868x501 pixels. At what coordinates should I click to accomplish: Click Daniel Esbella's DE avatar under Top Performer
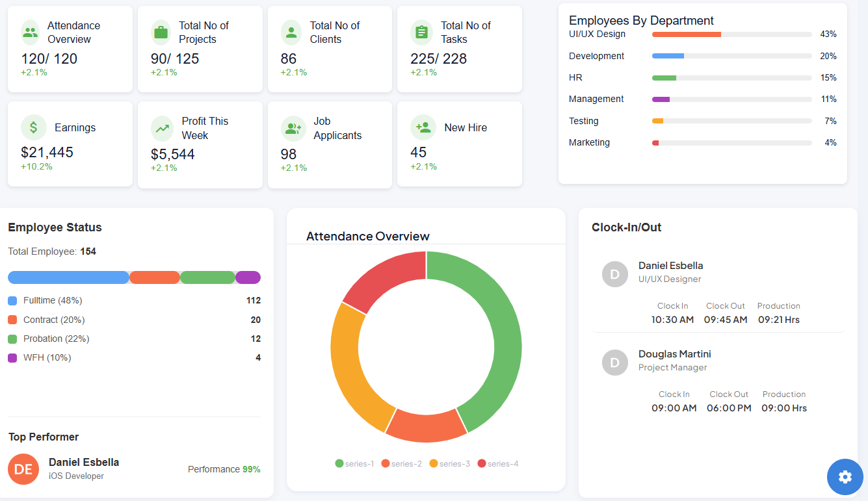point(23,469)
